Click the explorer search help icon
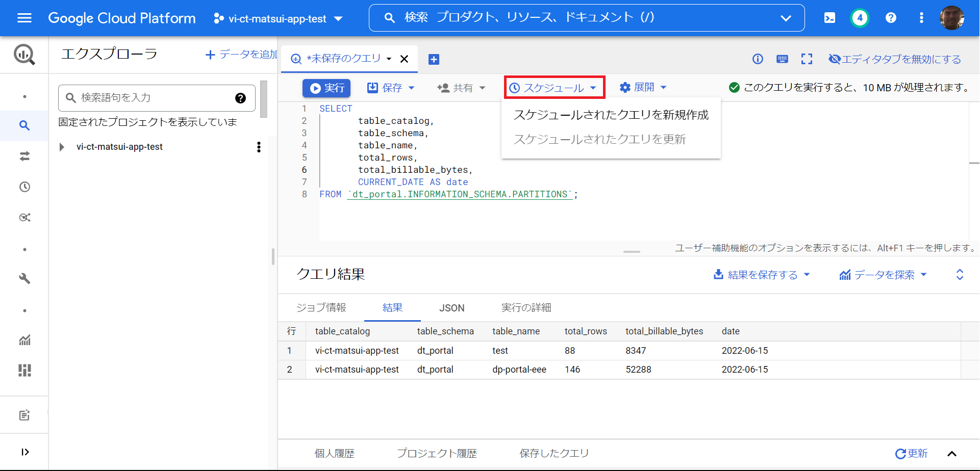The width and height of the screenshot is (980, 471). (x=240, y=98)
